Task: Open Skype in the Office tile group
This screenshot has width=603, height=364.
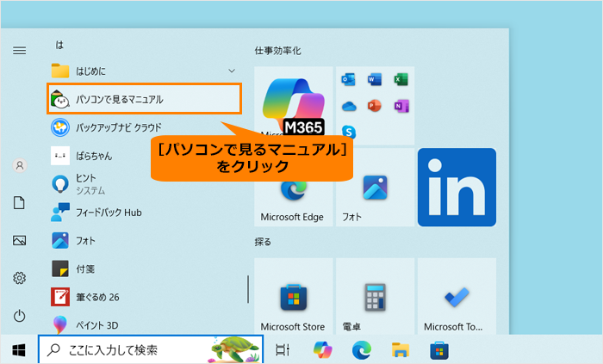Action: [x=348, y=132]
